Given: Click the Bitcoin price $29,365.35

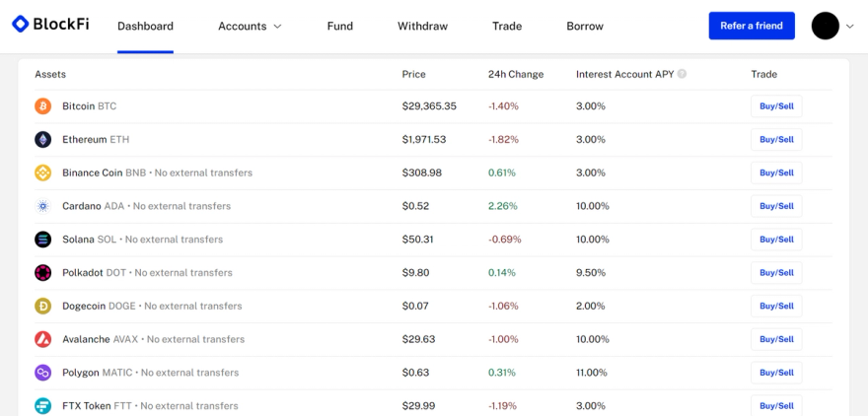Looking at the screenshot, I should tap(429, 106).
